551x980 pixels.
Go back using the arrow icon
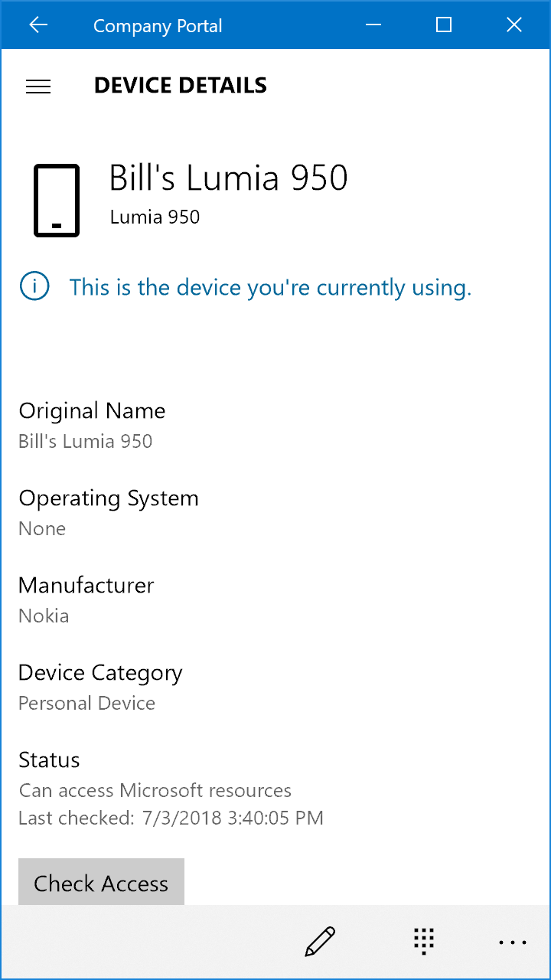(x=37, y=25)
